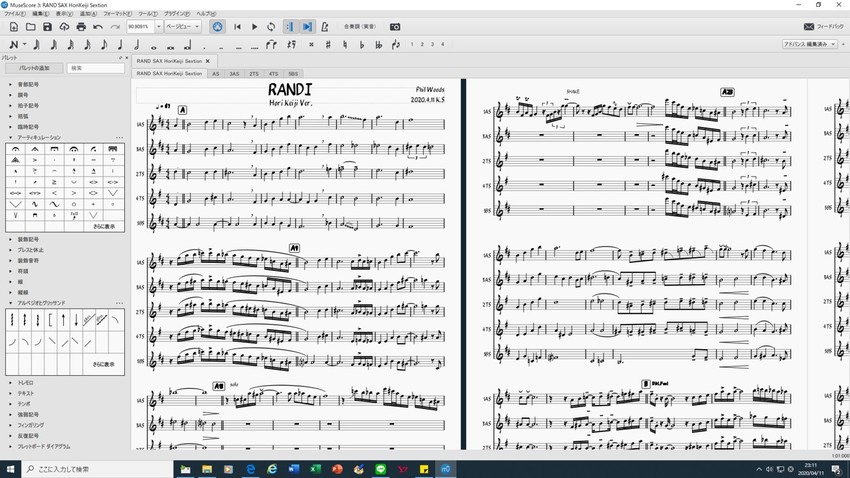The image size is (850, 478).
Task: Open a score file via folder icon
Action: point(30,27)
